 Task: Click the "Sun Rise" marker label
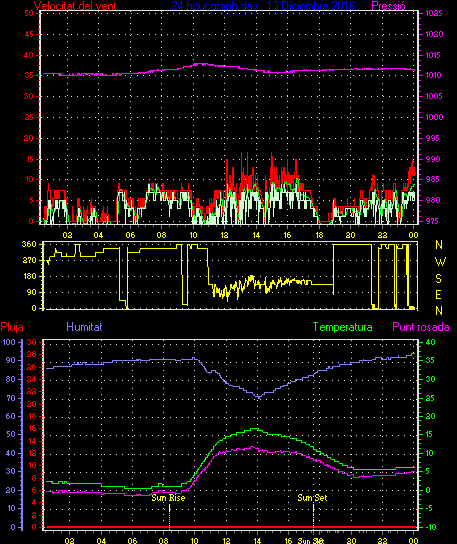[x=168, y=498]
